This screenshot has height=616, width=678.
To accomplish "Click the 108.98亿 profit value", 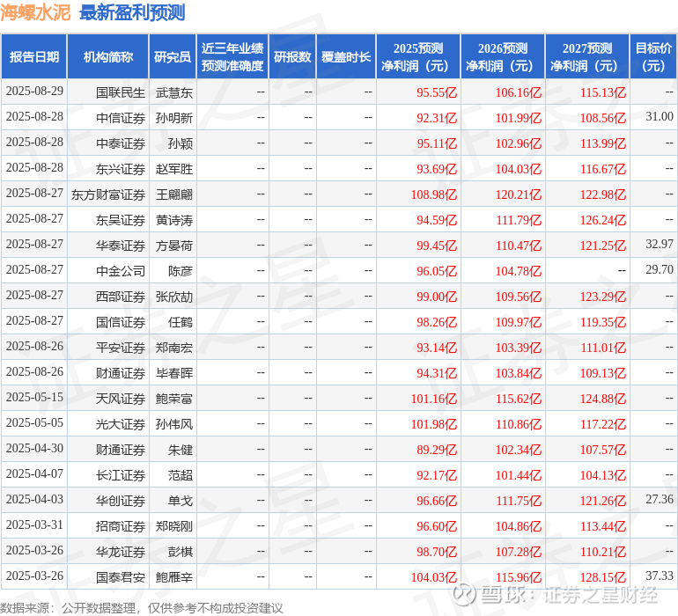I will tap(434, 194).
